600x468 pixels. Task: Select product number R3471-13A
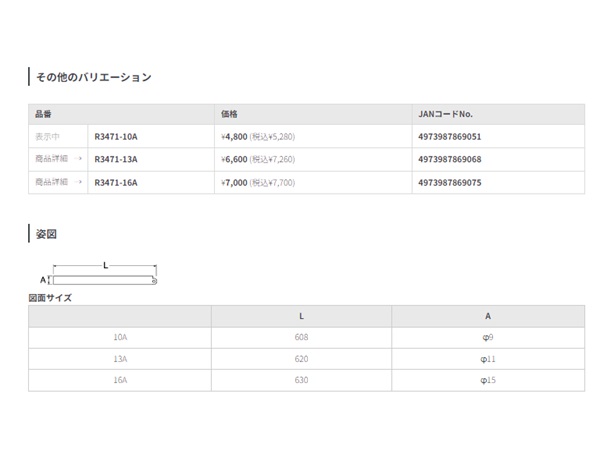[x=116, y=159]
